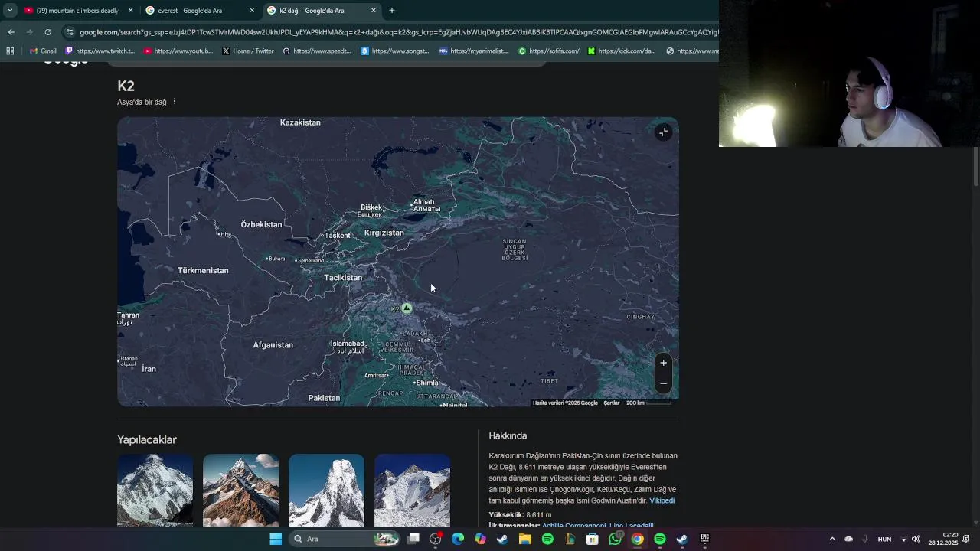Click the Özbekistan label on the map

click(261, 224)
